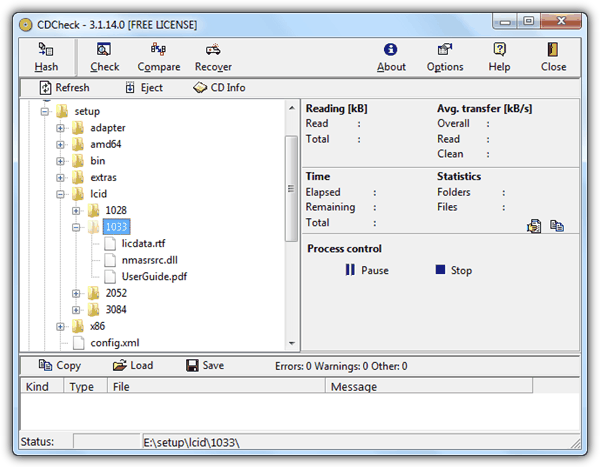
Task: Select the lcid folder
Action: 98,194
